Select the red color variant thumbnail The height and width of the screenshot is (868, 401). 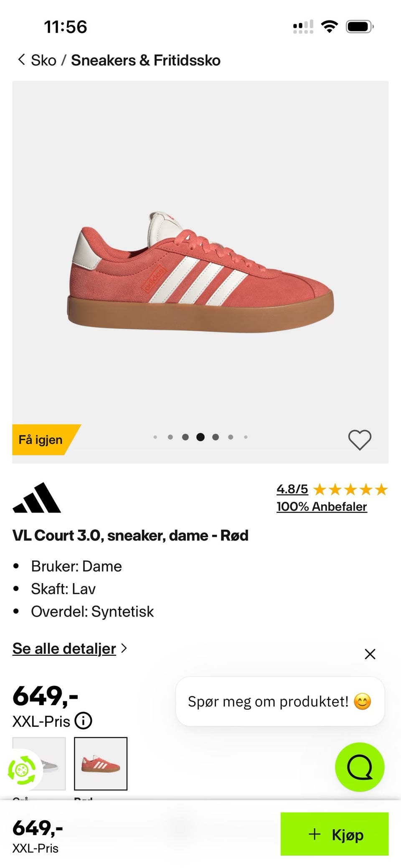click(101, 764)
